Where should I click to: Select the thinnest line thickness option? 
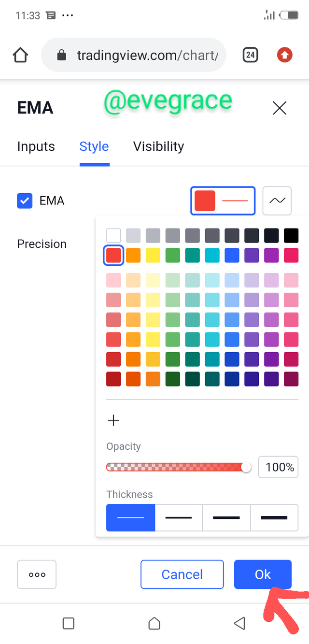point(131,518)
